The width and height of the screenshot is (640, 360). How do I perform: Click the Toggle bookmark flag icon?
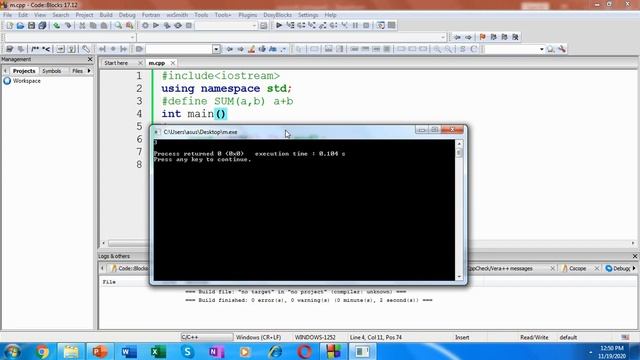pyautogui.click(x=482, y=37)
